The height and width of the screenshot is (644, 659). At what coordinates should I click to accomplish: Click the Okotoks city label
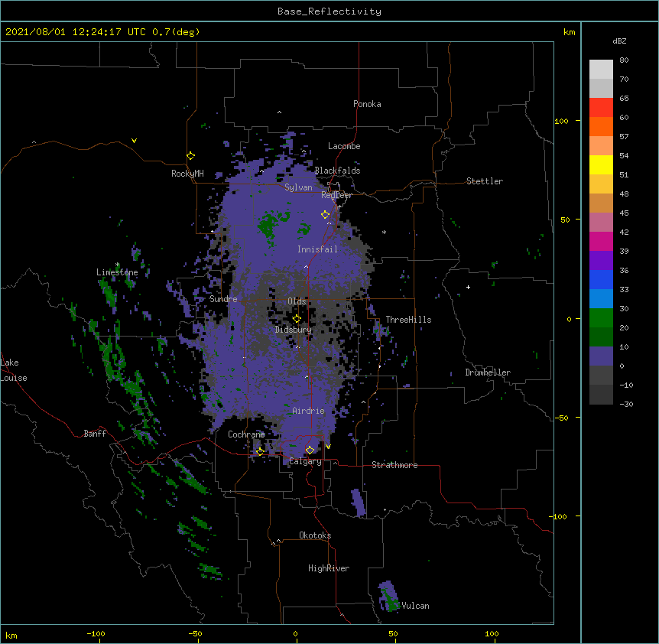315,535
